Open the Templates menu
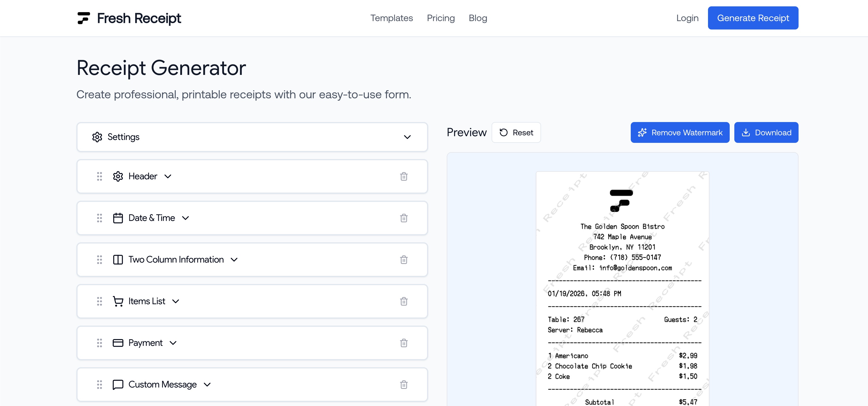Image resolution: width=868 pixels, height=406 pixels. 391,18
